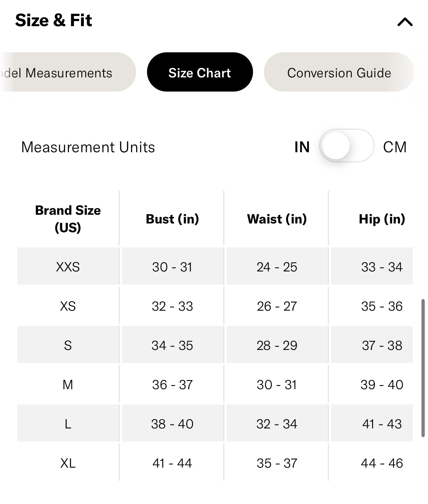Screen dimensions: 428x504
Task: Select the CM unit label
Action: coord(395,147)
